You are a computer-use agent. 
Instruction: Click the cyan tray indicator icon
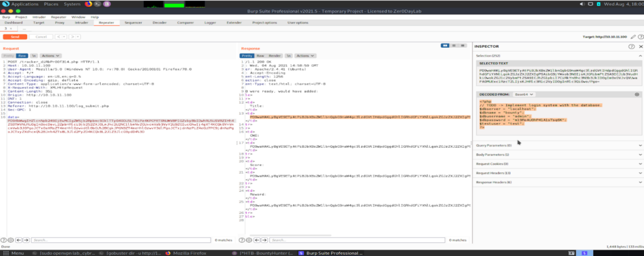point(599,4)
